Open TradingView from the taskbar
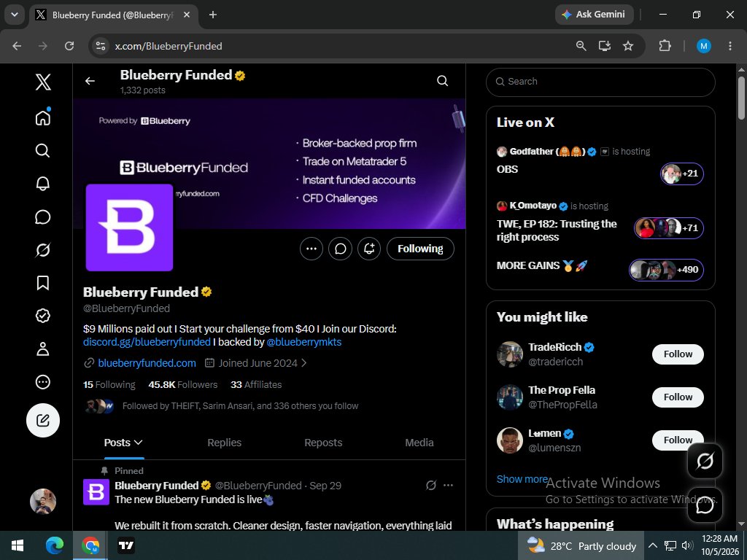747x560 pixels. pyautogui.click(x=126, y=545)
